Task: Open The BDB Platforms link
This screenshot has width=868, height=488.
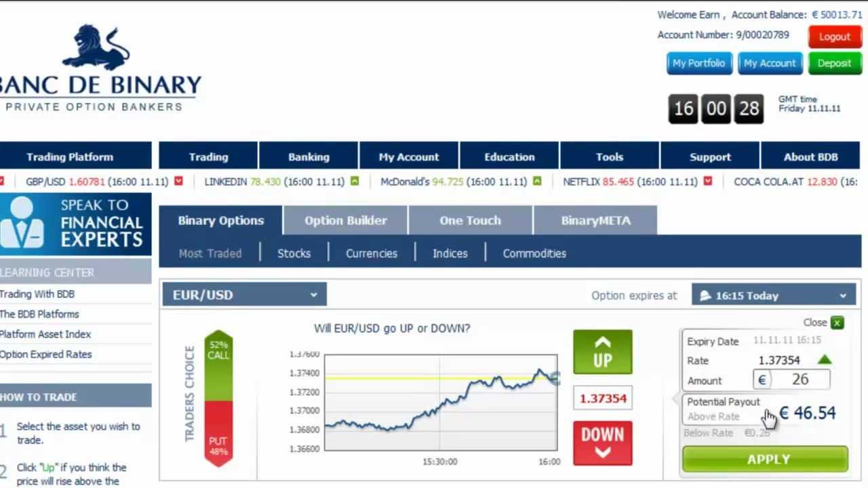Action: [x=39, y=314]
